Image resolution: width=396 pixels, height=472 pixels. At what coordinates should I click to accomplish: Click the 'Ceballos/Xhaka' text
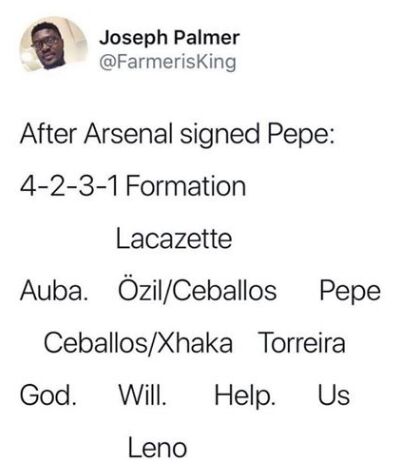(x=138, y=343)
